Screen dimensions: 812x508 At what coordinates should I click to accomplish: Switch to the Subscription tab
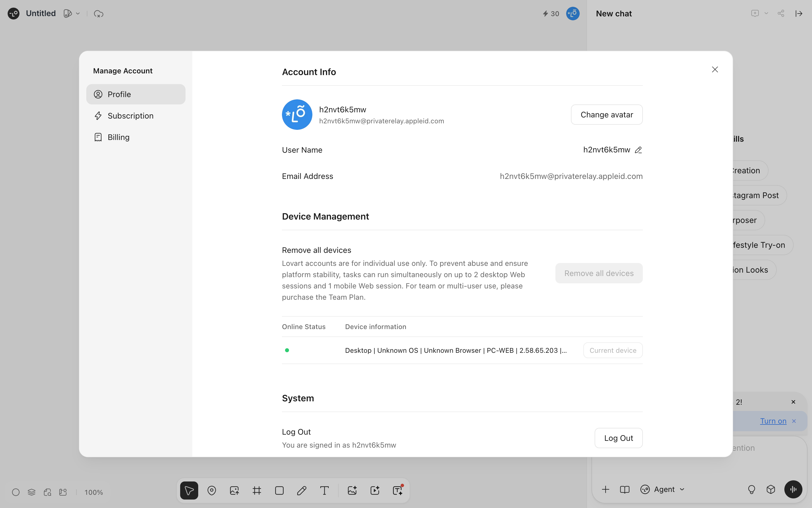click(x=136, y=116)
